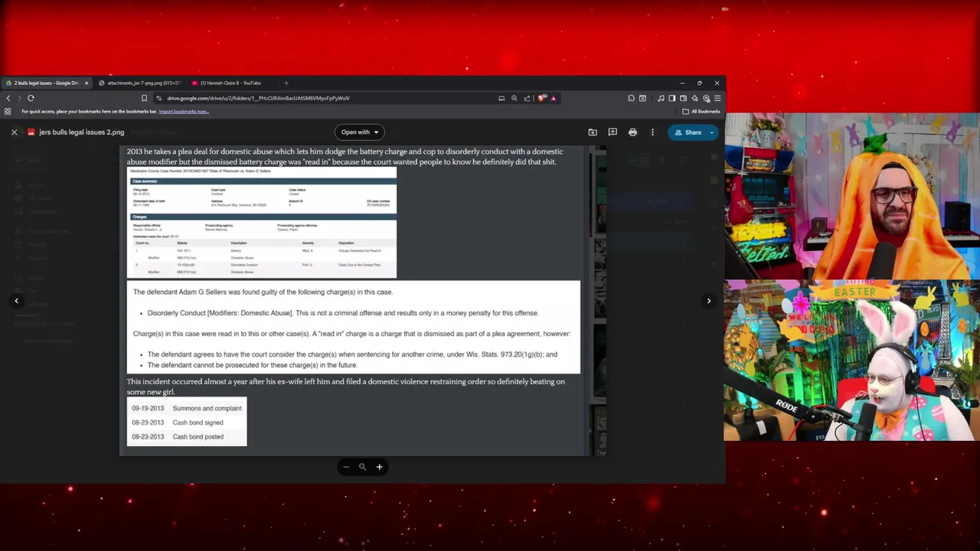Viewport: 980px width, 551px height.
Task: Open the Brave Wallet icon
Action: (683, 98)
